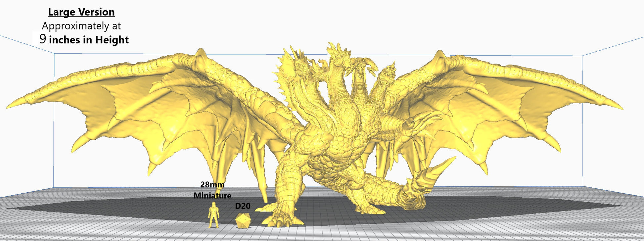Select the 28mm miniature figure model
Viewport: 644px width, 241px height.
coord(213,215)
